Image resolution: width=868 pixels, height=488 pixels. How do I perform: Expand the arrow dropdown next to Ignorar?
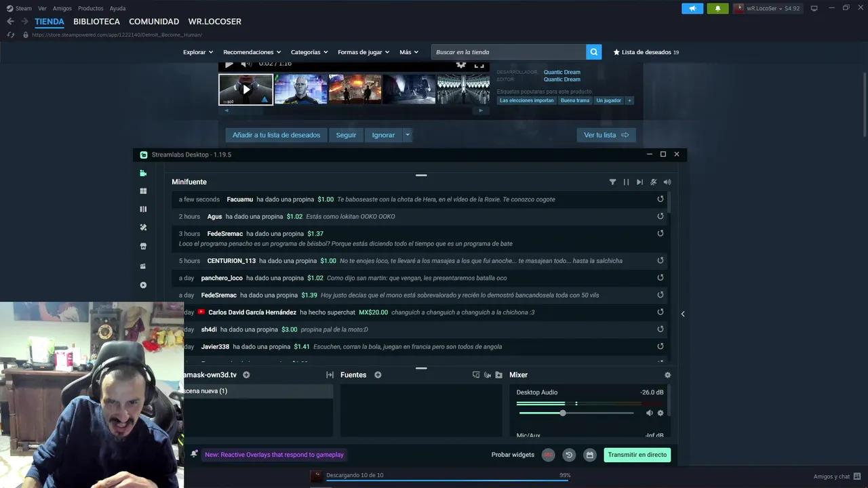tap(408, 135)
